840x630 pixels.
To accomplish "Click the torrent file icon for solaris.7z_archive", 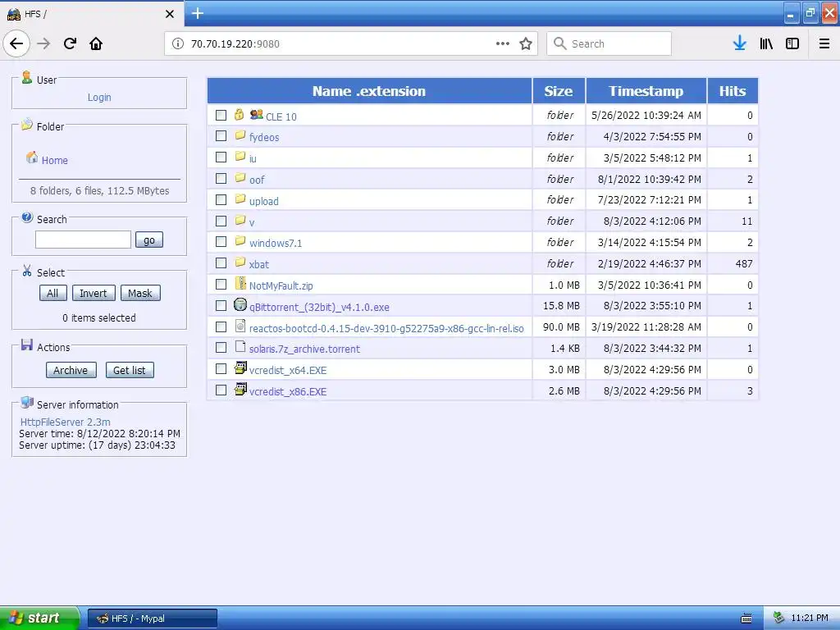I will click(240, 347).
